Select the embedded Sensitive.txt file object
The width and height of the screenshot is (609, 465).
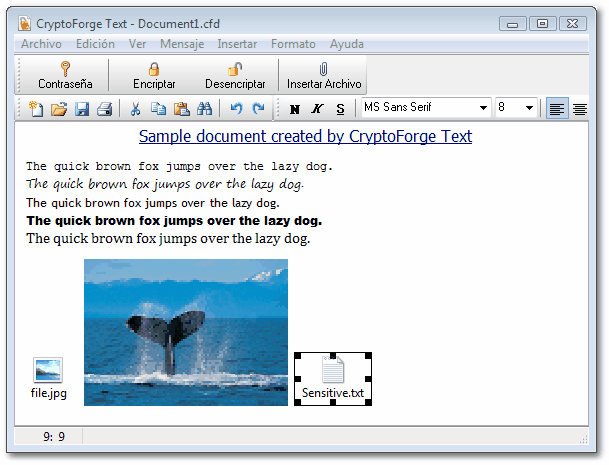tap(333, 379)
